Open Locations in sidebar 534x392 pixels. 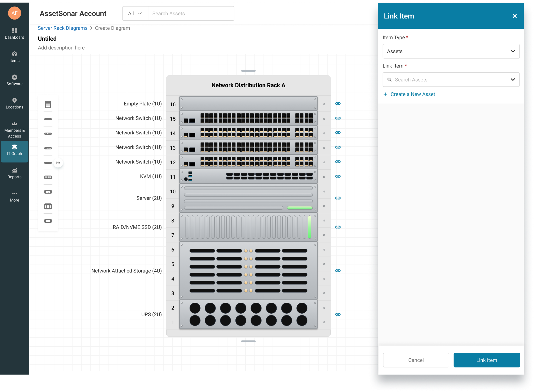(x=15, y=103)
